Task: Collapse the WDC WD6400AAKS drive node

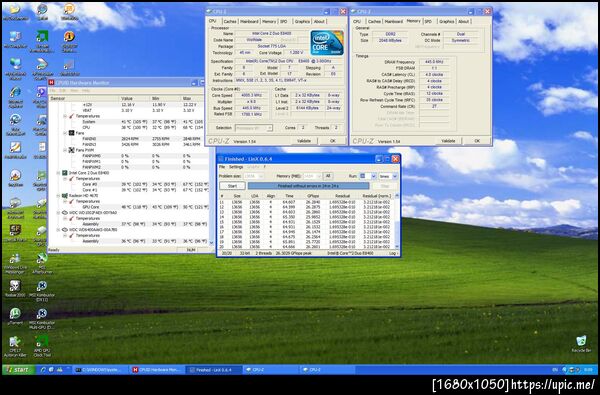Action: (x=59, y=230)
